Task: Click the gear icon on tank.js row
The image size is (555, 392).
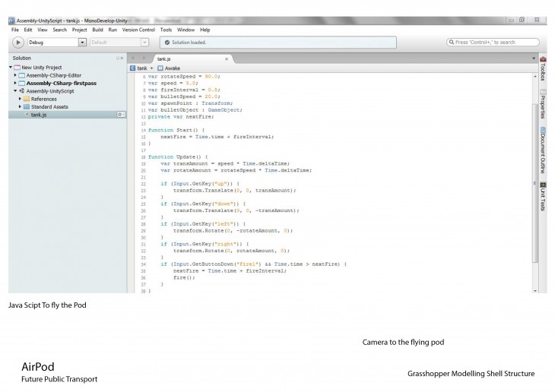Action: pos(120,114)
